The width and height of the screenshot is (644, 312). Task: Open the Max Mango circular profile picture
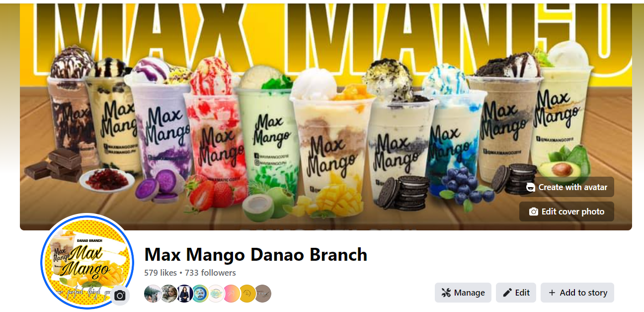click(80, 262)
